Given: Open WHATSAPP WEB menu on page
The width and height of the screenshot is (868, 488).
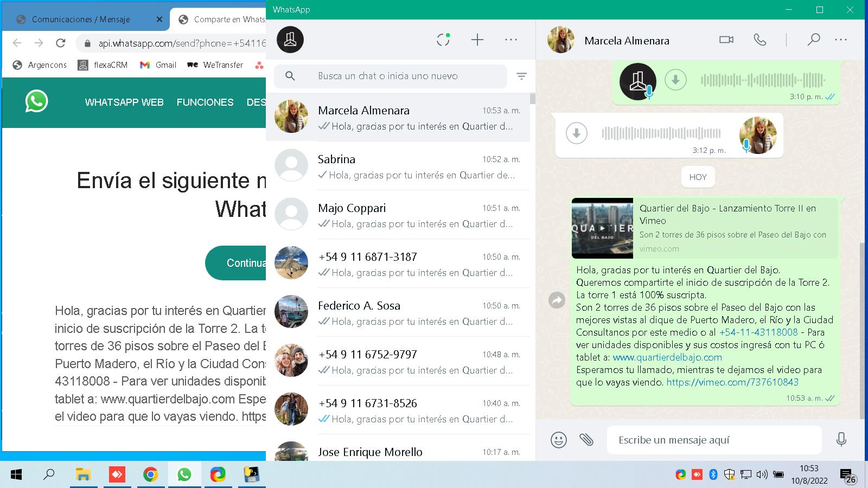Looking at the screenshot, I should point(124,102).
